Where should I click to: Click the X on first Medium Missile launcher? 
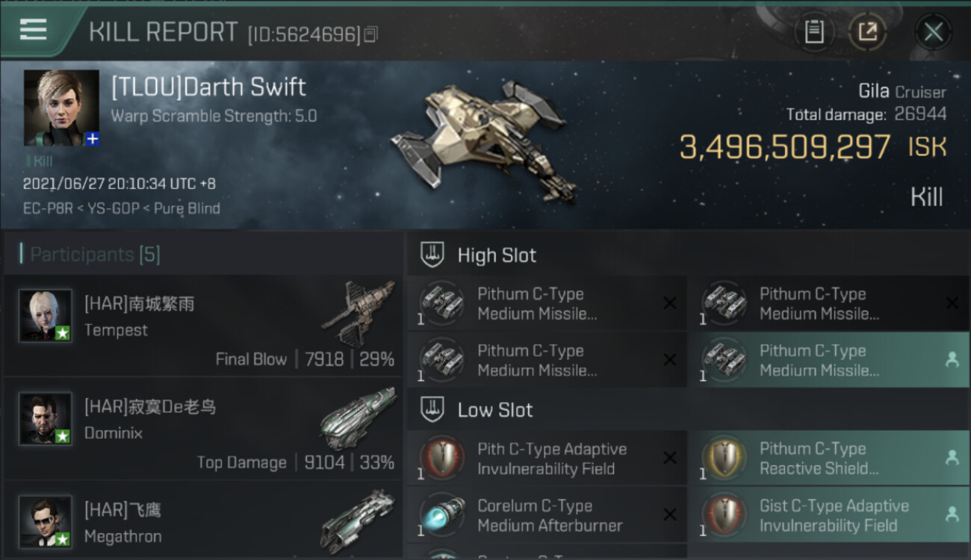pos(670,303)
